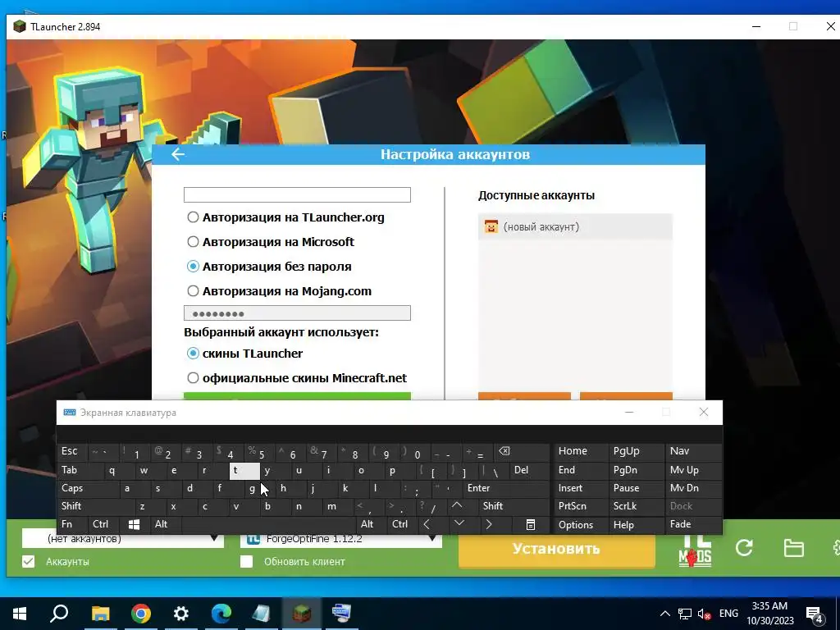Click the context menu key icon

point(531,524)
